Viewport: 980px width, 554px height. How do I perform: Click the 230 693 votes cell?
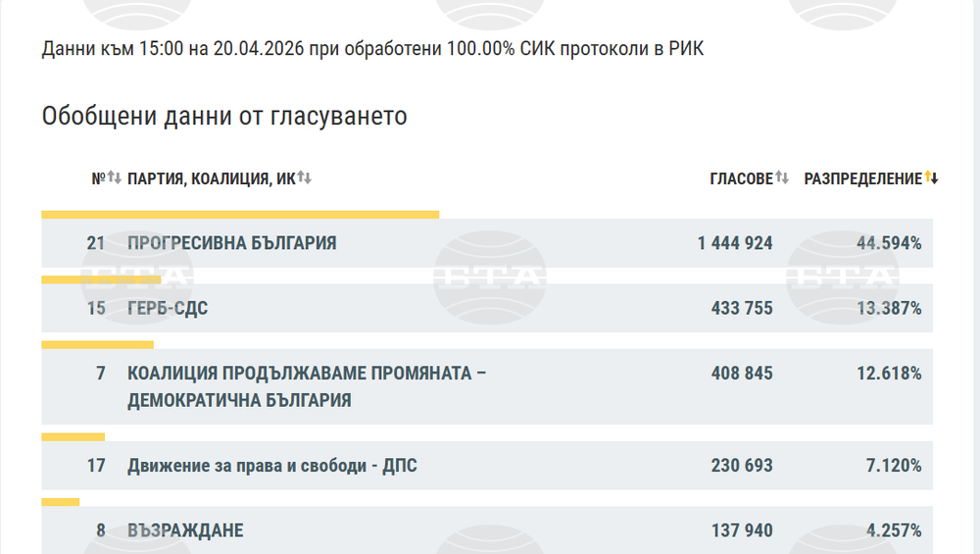coord(742,466)
